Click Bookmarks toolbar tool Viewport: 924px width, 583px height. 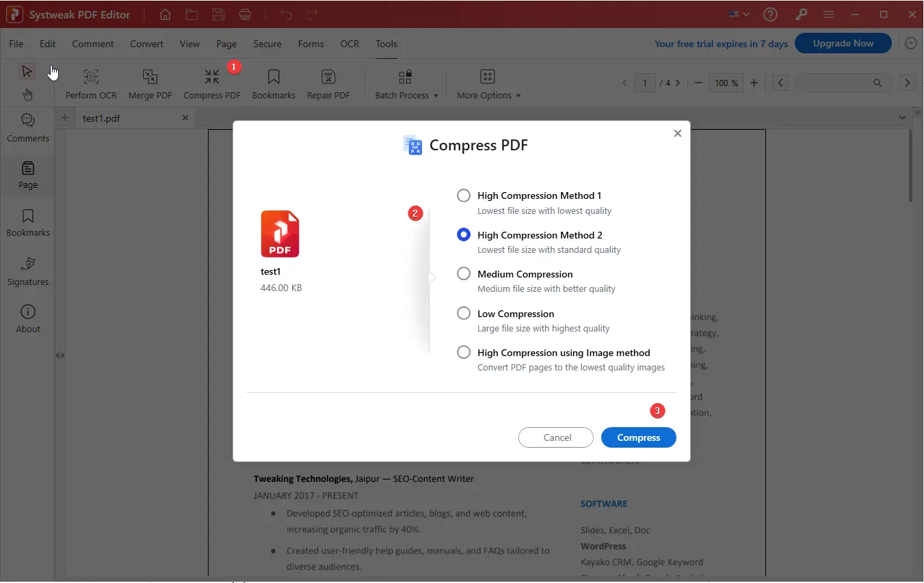click(x=274, y=85)
